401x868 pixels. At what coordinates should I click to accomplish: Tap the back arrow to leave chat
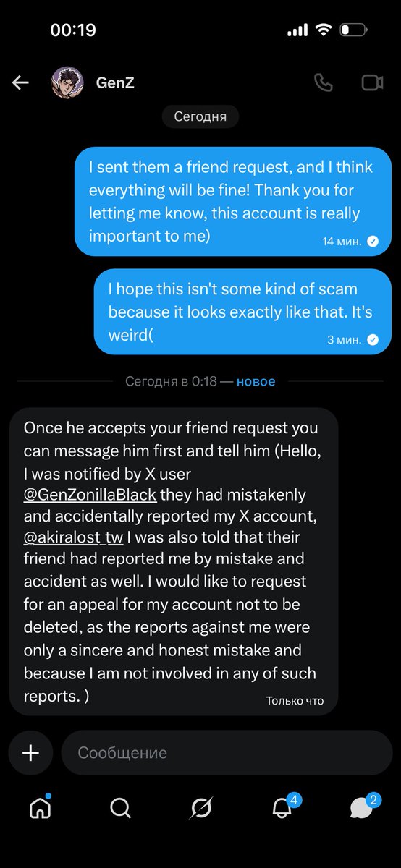click(20, 82)
